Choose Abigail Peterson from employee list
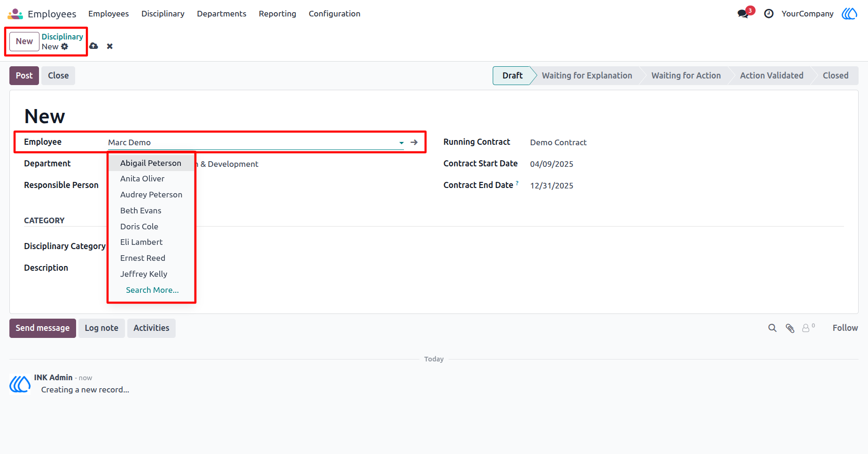The width and height of the screenshot is (868, 454). (x=151, y=163)
